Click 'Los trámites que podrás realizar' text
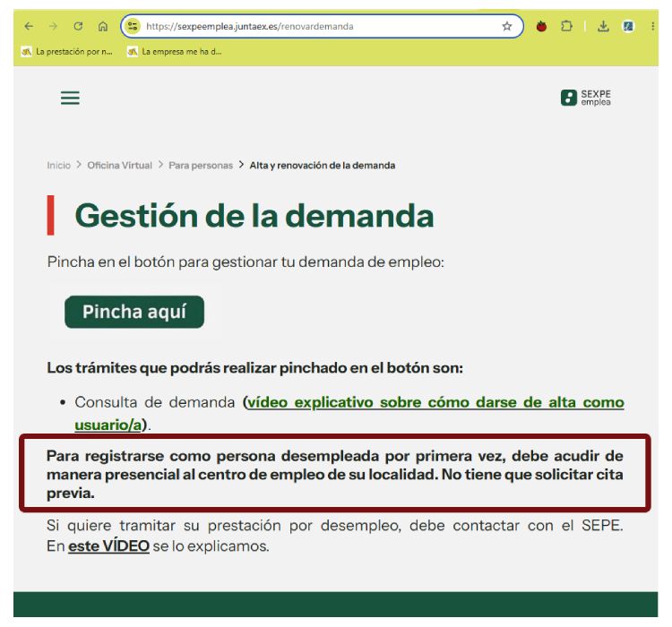The height and width of the screenshot is (627, 672). pyautogui.click(x=255, y=368)
